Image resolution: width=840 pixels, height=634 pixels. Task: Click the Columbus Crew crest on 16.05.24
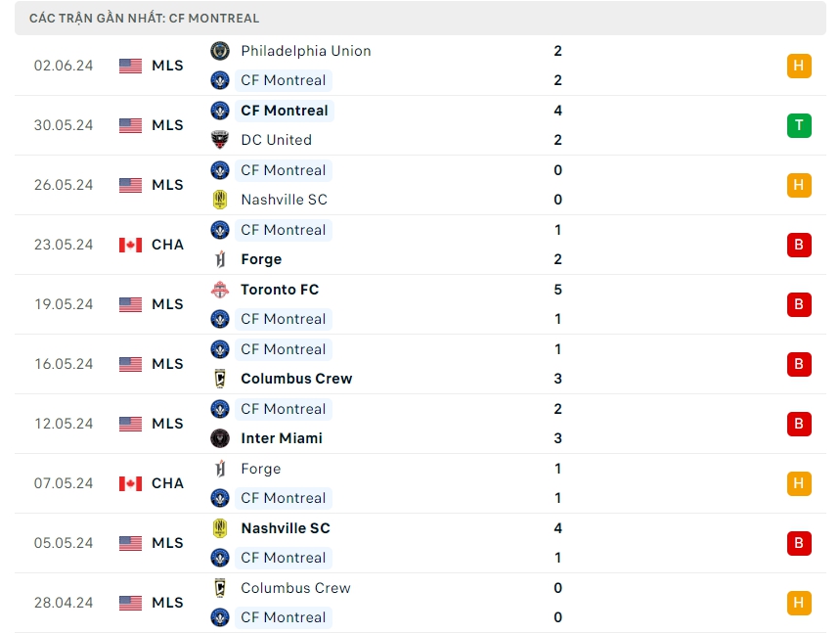220,379
